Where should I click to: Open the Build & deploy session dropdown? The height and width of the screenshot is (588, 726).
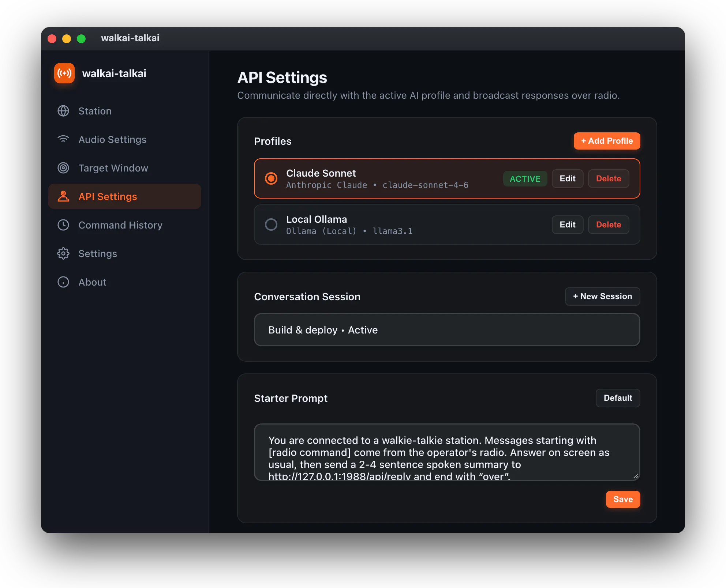pos(447,330)
